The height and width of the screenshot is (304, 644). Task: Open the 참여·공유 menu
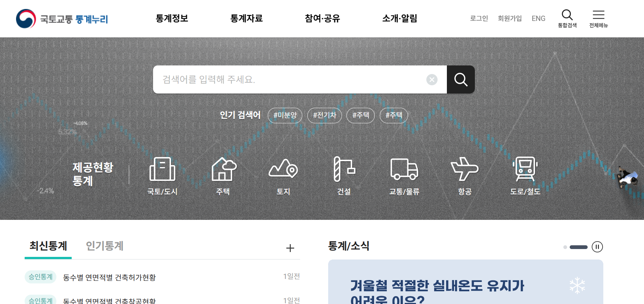(x=322, y=18)
